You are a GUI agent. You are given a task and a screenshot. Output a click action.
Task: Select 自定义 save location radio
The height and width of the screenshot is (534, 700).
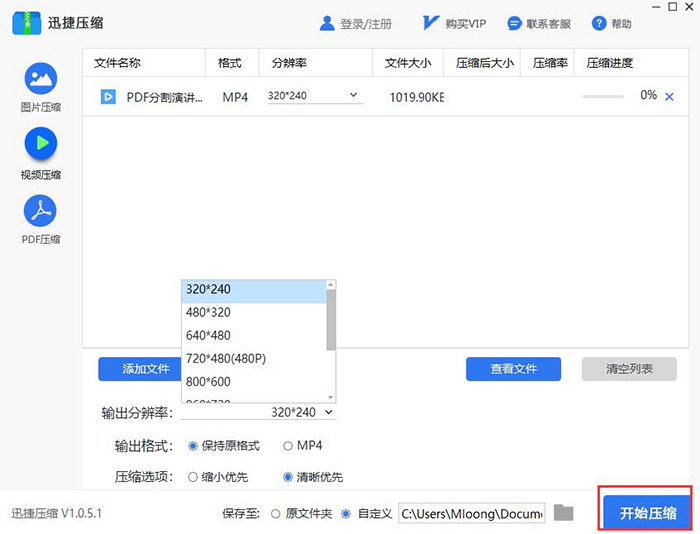coord(346,514)
